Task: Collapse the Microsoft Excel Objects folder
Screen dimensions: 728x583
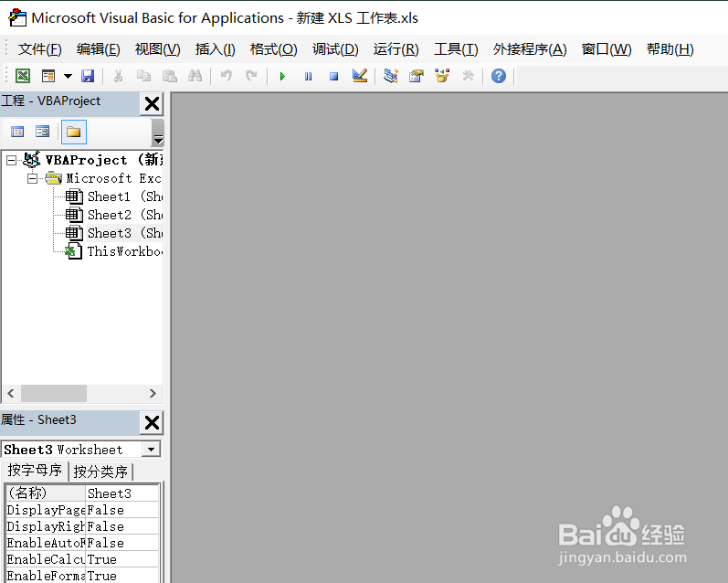Action: tap(33, 178)
